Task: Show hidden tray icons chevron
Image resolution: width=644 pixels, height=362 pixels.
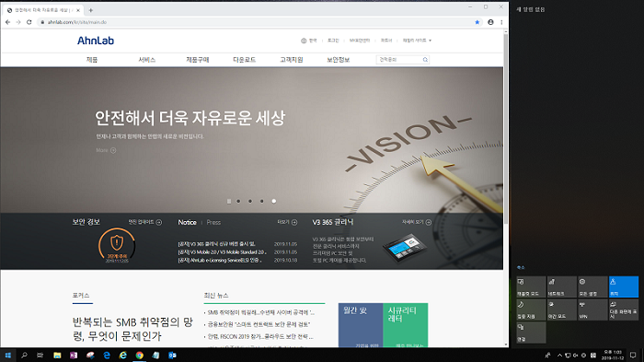Action: (x=559, y=355)
